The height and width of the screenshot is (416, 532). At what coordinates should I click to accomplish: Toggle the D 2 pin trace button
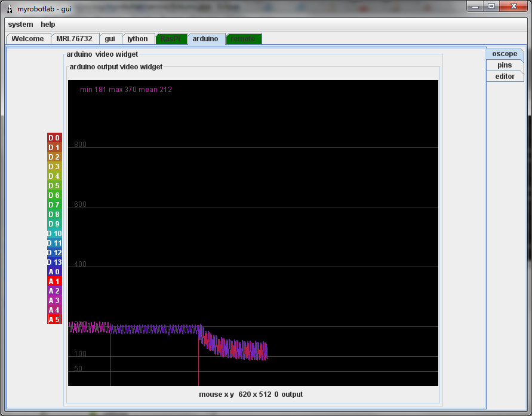(x=54, y=157)
